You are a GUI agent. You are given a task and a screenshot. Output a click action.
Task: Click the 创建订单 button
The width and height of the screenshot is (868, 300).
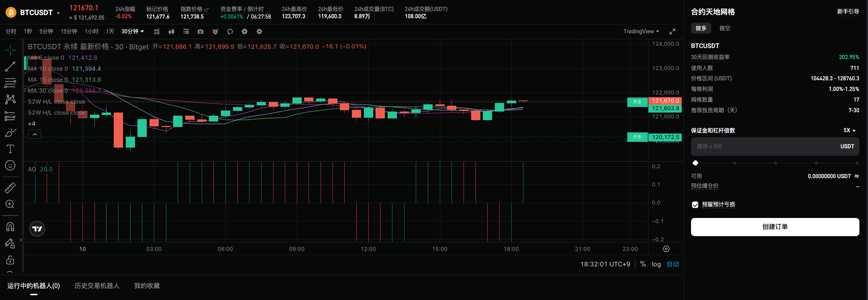[775, 227]
